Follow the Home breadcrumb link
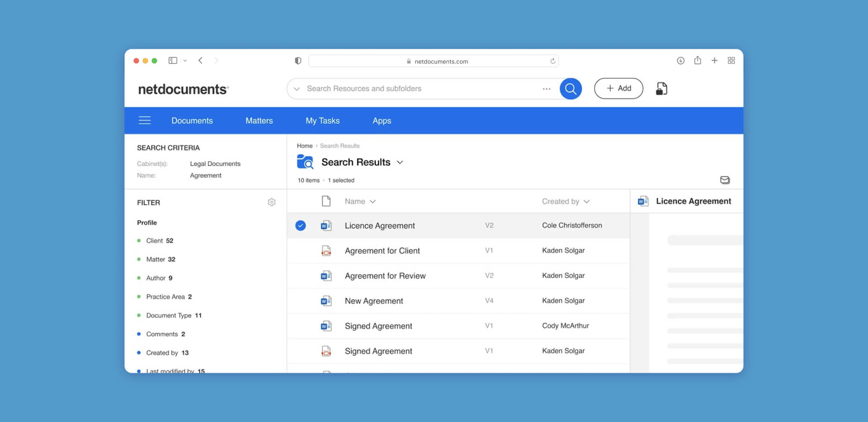The image size is (868, 422). 305,146
